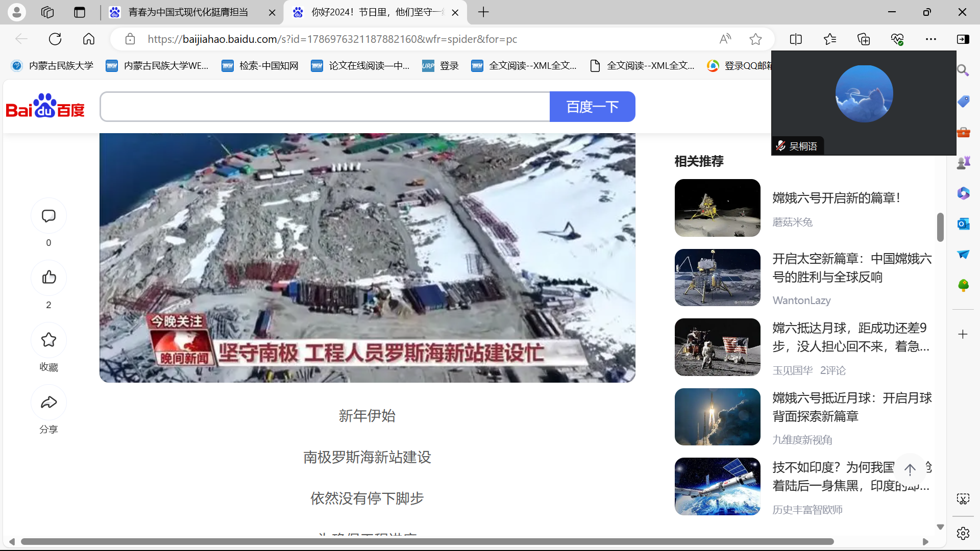Add page to favorites star in address bar
The image size is (980, 551).
tap(755, 39)
